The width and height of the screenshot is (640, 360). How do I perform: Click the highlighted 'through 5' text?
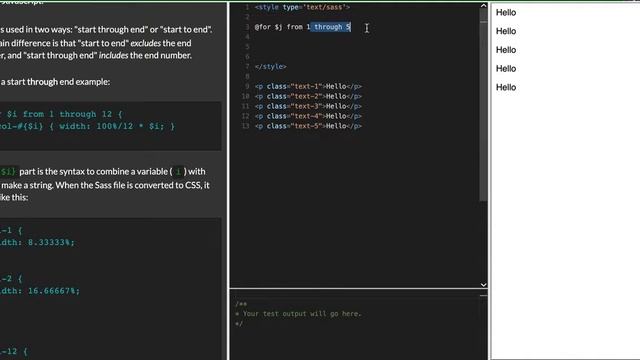331,27
